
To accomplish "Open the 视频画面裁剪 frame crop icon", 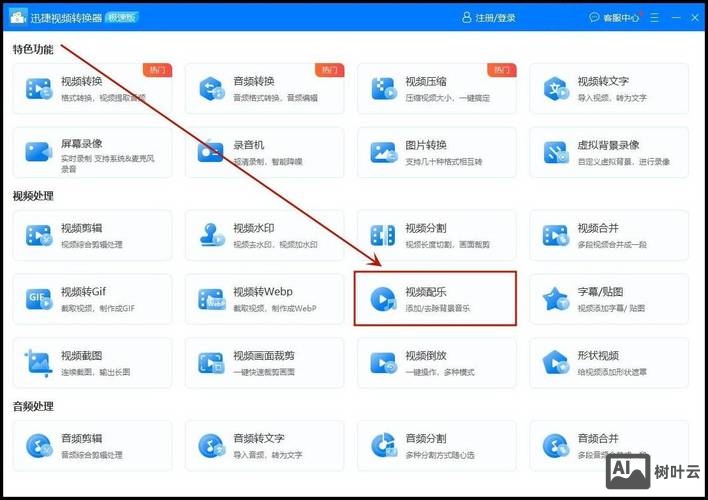I will (211, 363).
